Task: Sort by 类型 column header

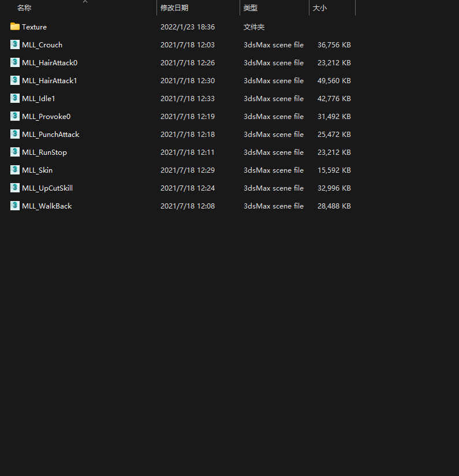Action: pos(251,8)
